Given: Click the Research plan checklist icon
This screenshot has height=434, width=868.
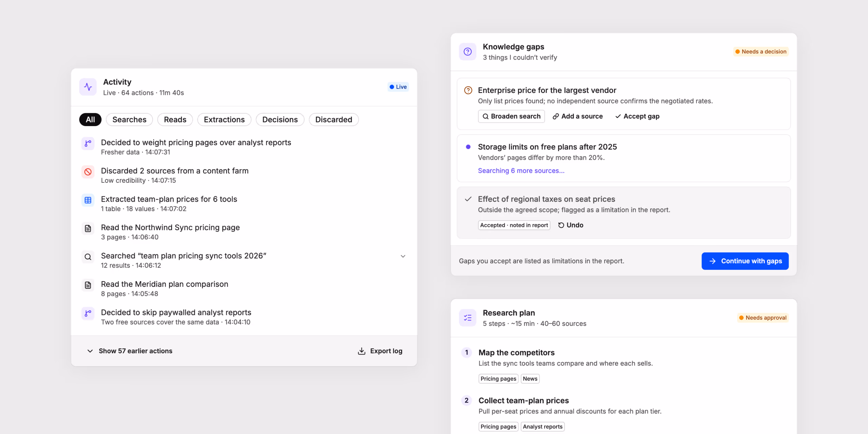Looking at the screenshot, I should point(468,318).
